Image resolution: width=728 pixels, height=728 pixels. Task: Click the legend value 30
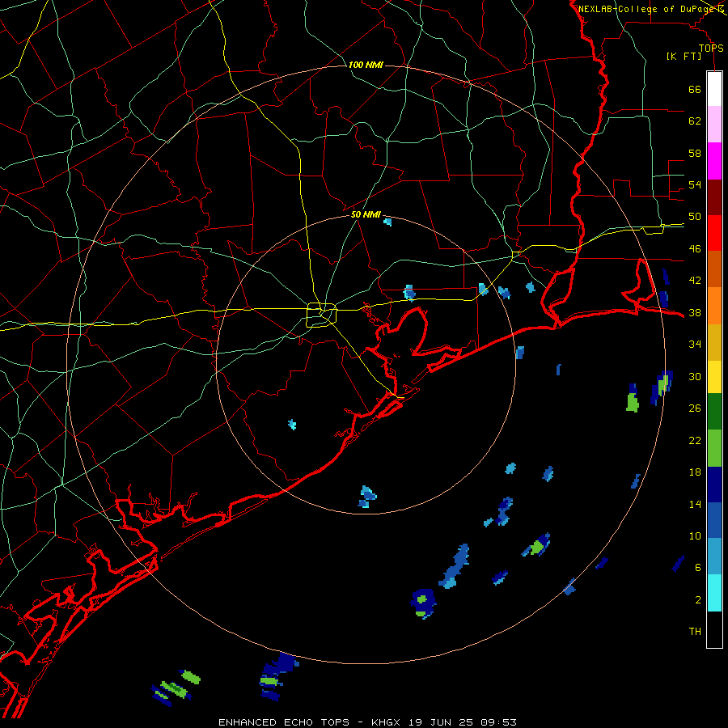click(695, 376)
